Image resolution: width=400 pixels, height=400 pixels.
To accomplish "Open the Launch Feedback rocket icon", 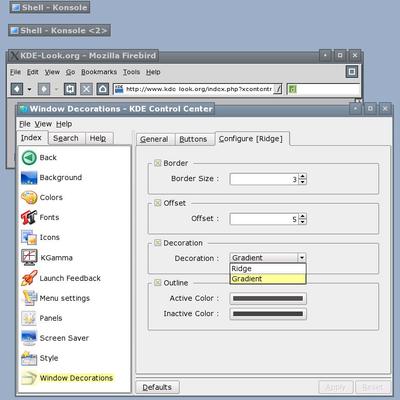I will pyautogui.click(x=29, y=278).
